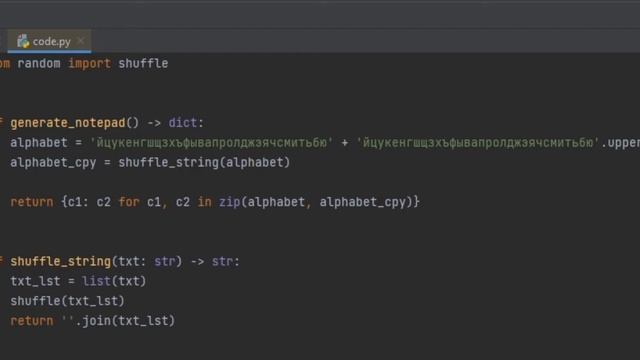640x360 pixels.
Task: Click the shuffle_string function definition name
Action: (60, 261)
